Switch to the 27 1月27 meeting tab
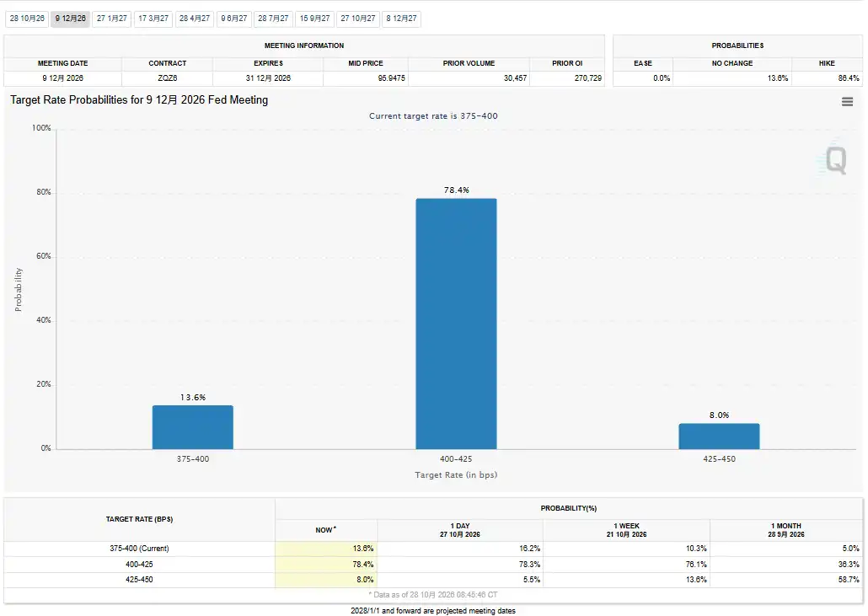The image size is (868, 616). coord(112,19)
